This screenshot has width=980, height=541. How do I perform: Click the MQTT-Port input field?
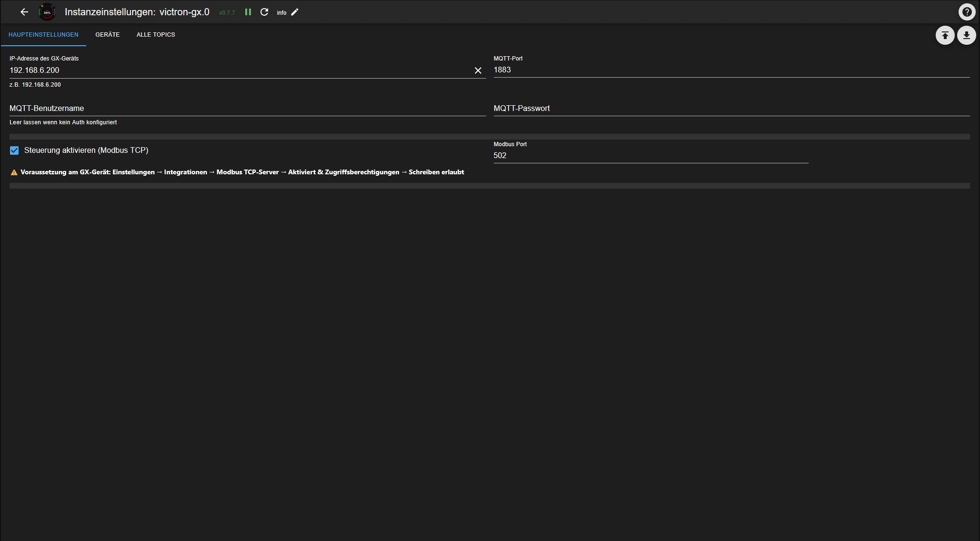pos(731,70)
